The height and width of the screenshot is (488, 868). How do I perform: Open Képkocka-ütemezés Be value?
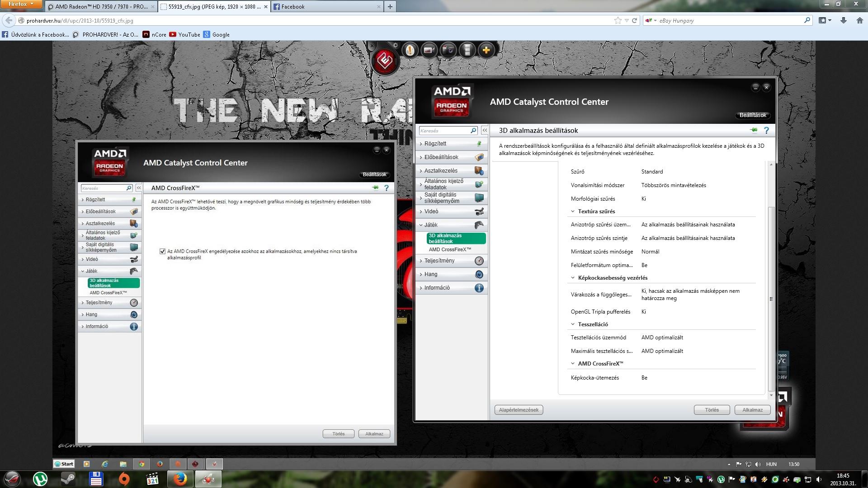(x=644, y=378)
